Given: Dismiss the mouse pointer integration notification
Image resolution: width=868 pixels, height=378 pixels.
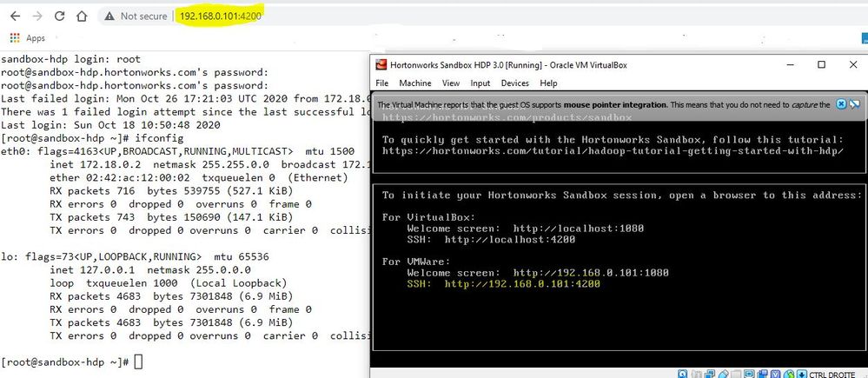Looking at the screenshot, I should pyautogui.click(x=841, y=104).
